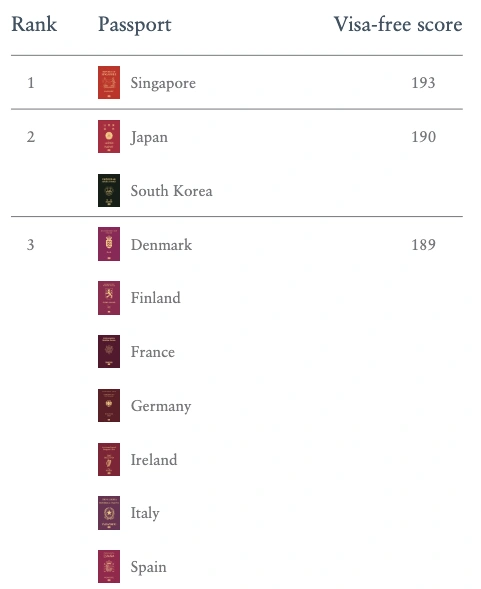The height and width of the screenshot is (589, 481).
Task: Click the Finland passport icon
Action: pos(109,298)
